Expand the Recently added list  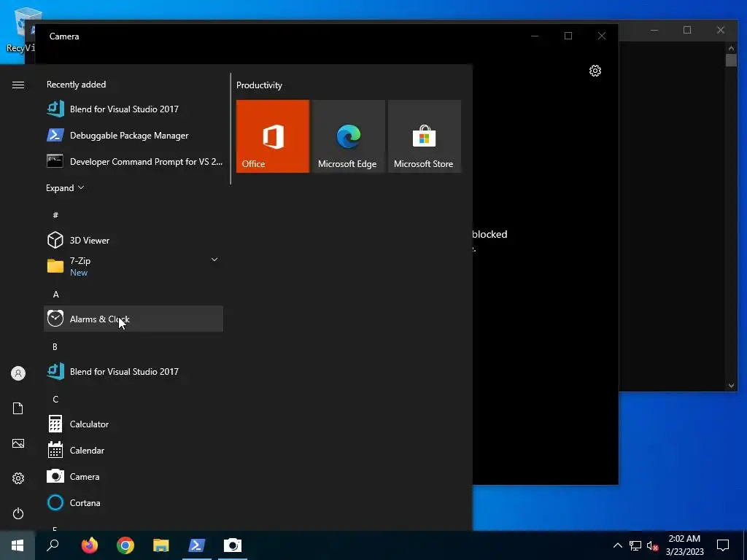[65, 187]
